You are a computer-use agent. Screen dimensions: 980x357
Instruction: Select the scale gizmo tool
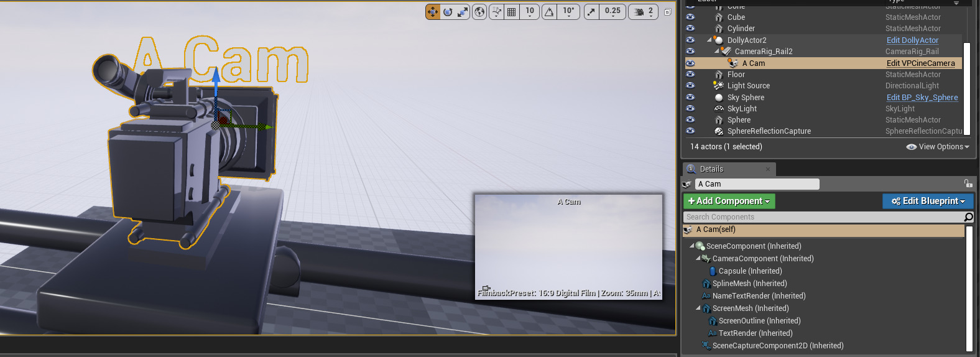(x=463, y=12)
